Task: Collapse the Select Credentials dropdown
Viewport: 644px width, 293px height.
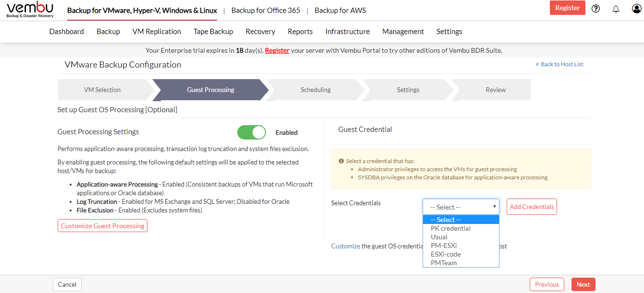Action: pyautogui.click(x=461, y=207)
